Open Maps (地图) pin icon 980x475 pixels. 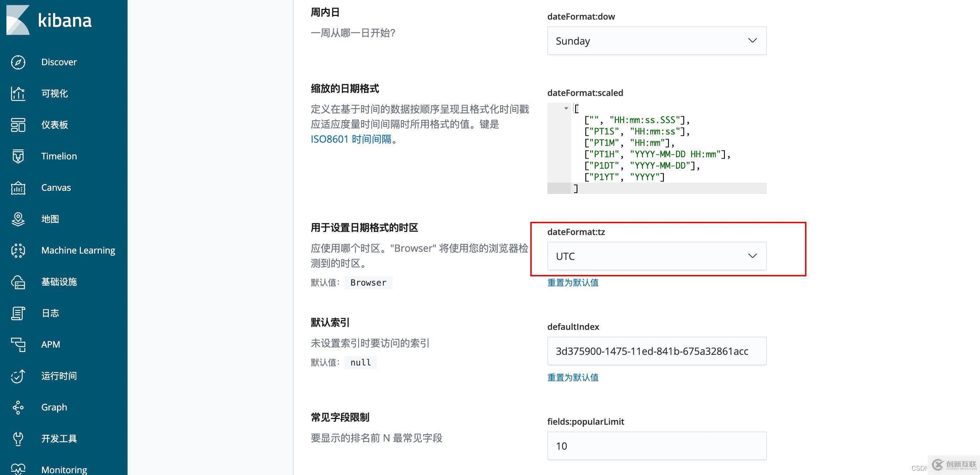click(18, 219)
